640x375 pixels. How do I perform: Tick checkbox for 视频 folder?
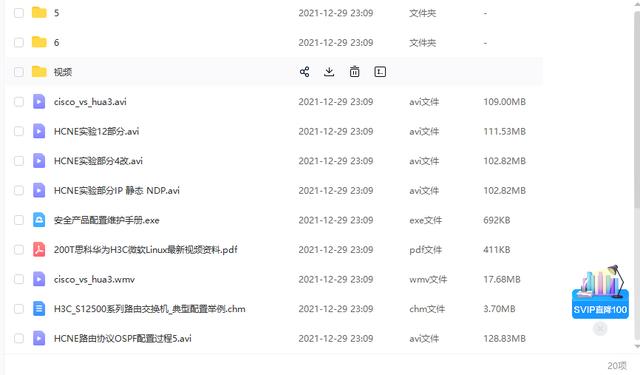tap(19, 72)
